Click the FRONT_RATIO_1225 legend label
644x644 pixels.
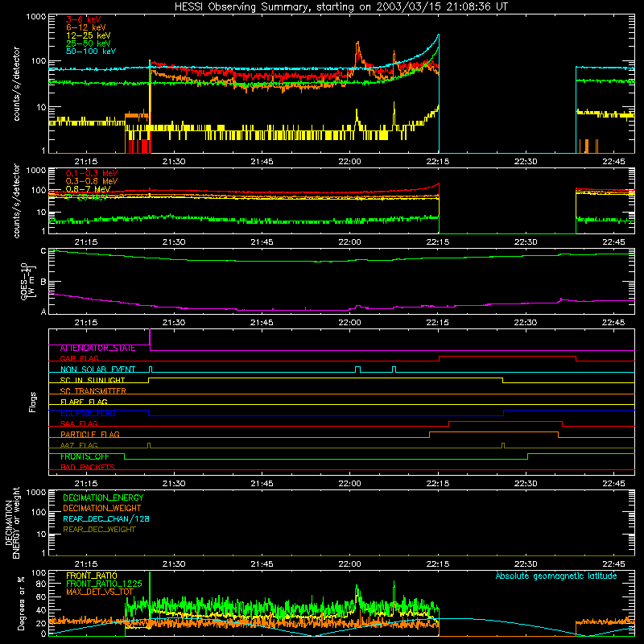(104, 584)
